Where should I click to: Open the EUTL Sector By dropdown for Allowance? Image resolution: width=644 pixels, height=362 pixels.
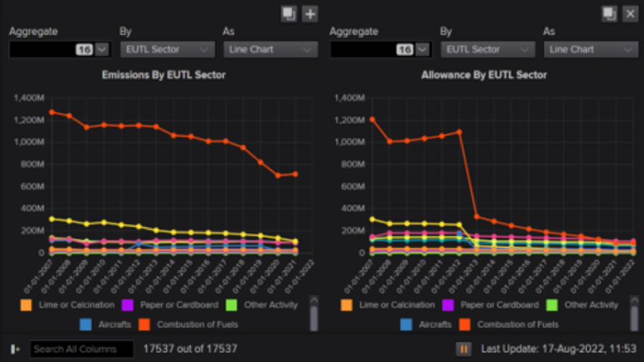coord(487,49)
